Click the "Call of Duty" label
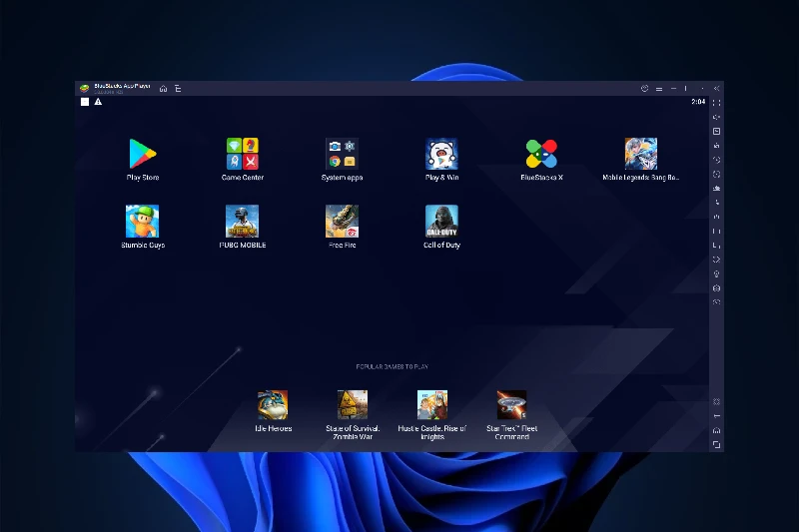This screenshot has height=532, width=799. 441,245
